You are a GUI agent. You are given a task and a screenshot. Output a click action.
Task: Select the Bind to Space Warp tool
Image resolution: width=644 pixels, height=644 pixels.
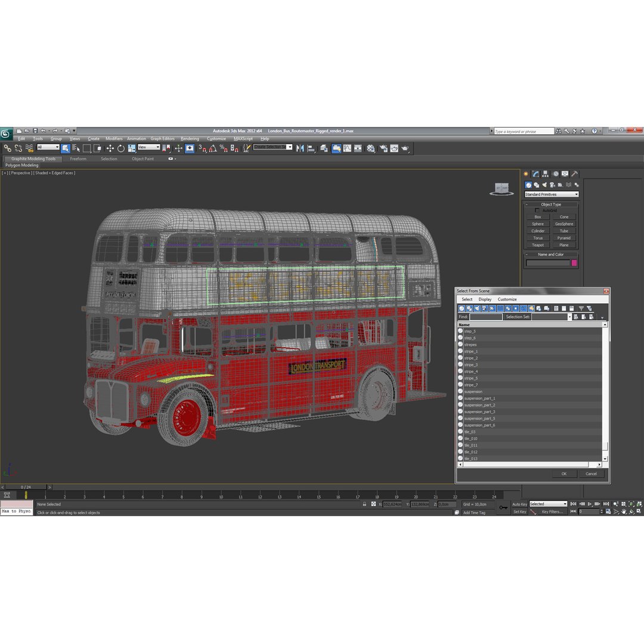click(x=29, y=148)
